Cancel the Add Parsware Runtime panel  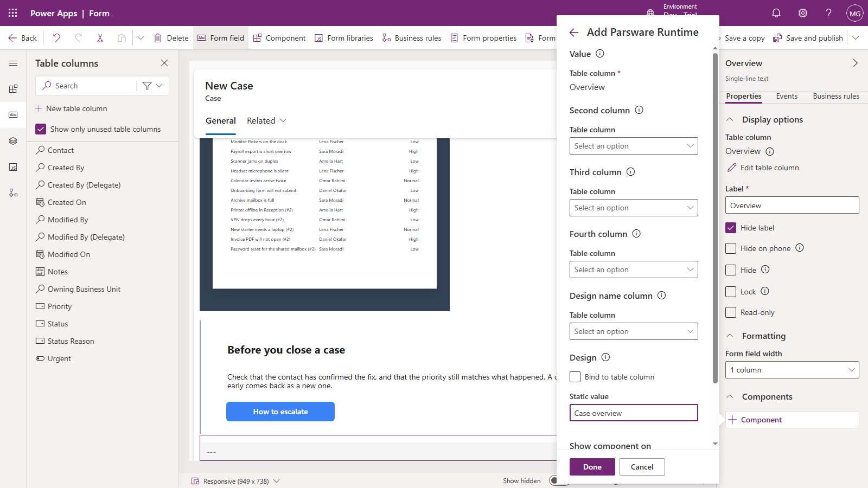[642, 467]
